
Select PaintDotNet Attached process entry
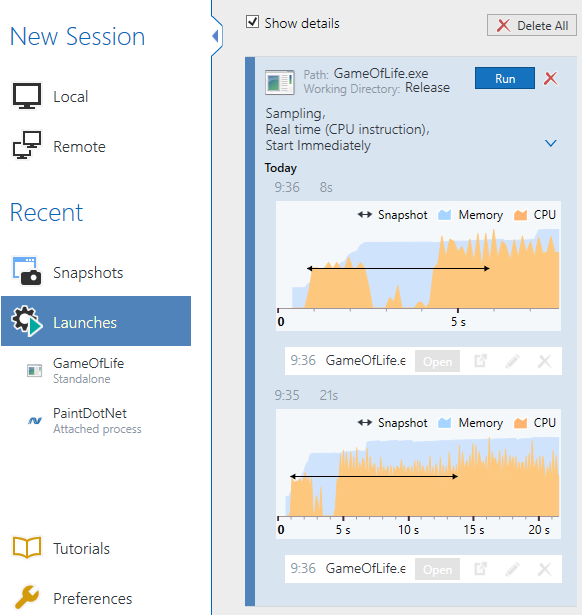(96, 420)
